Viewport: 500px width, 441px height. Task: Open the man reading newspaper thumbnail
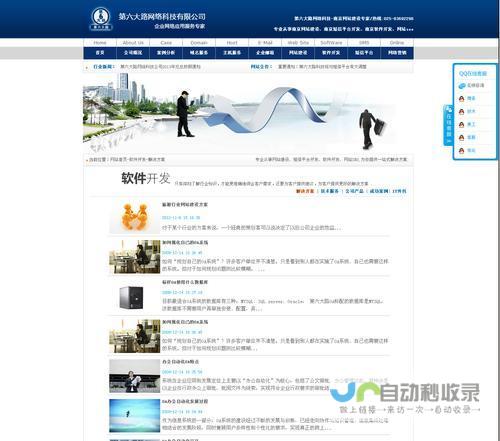click(135, 376)
